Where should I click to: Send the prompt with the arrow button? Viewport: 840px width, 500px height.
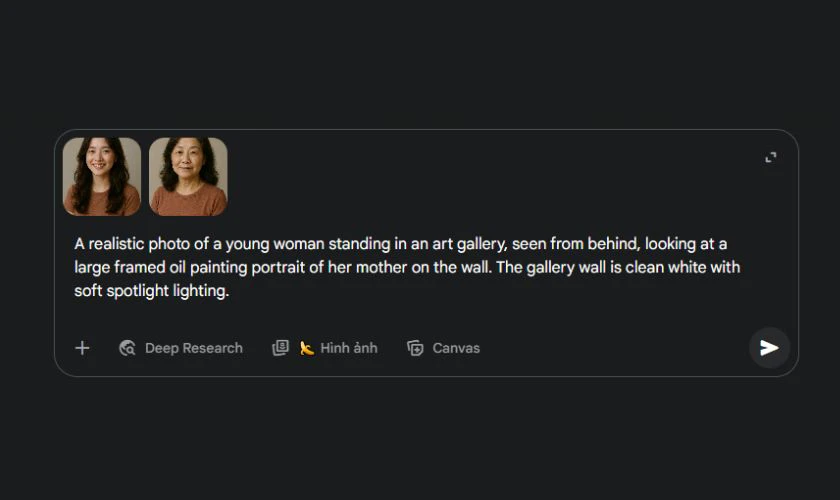769,348
